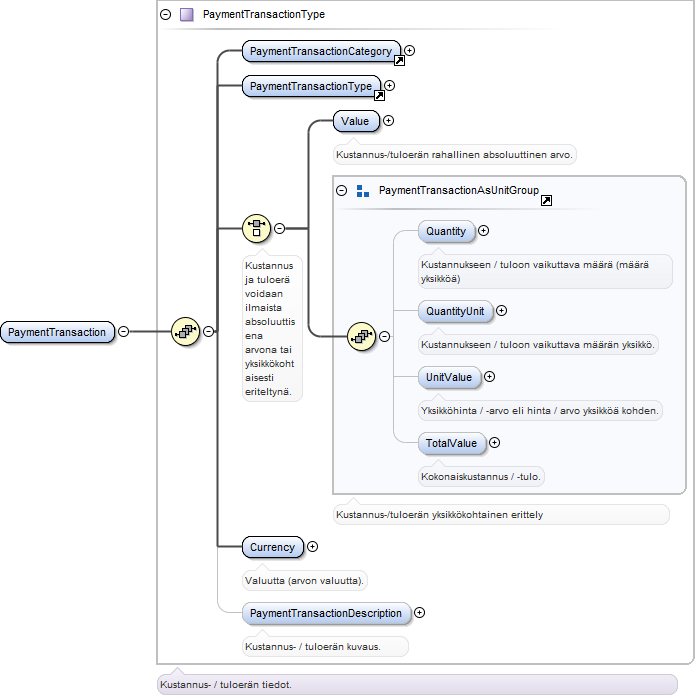Expand the Value element

[x=388, y=121]
